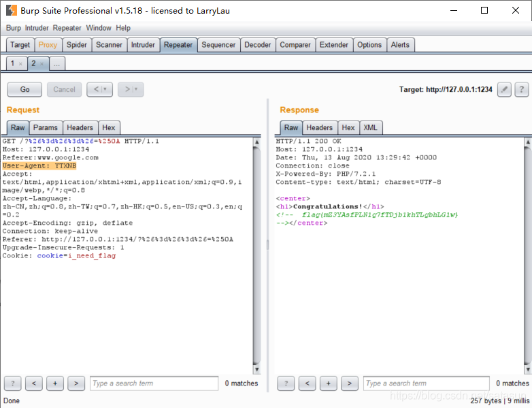
Task: Close Repeater tab 1 with its x
Action: 20,64
